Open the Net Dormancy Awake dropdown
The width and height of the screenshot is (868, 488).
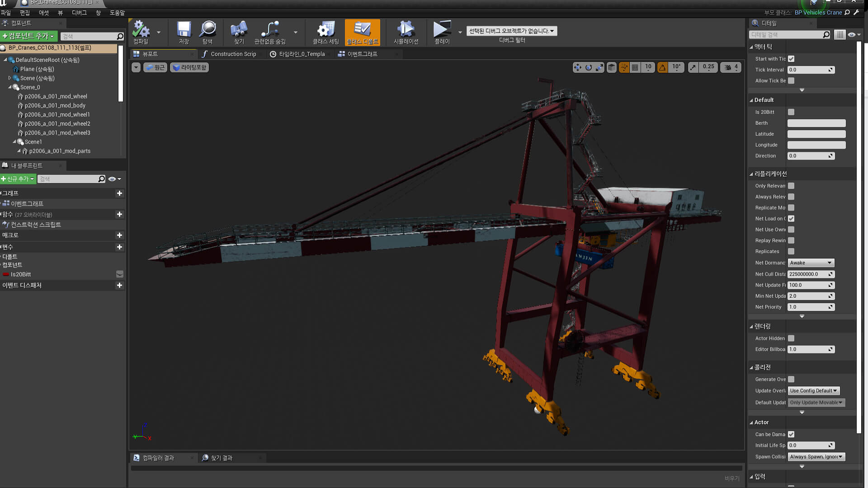pyautogui.click(x=811, y=263)
